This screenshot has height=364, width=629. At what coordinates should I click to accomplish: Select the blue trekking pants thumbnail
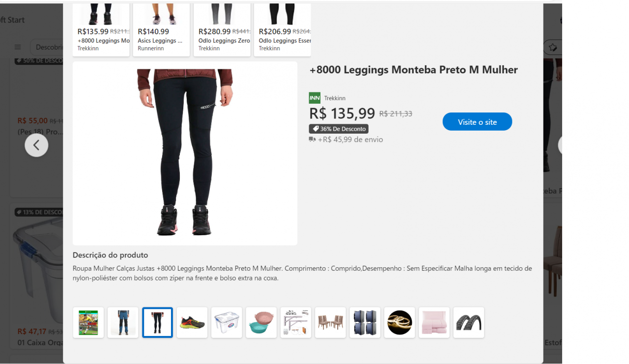123,323
